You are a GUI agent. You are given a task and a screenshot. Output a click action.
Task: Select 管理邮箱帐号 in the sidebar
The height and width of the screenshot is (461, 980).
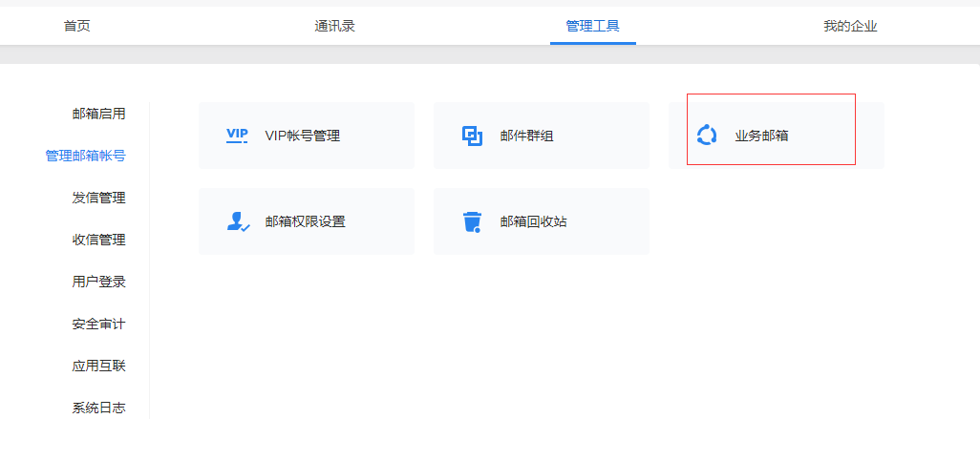tap(86, 156)
